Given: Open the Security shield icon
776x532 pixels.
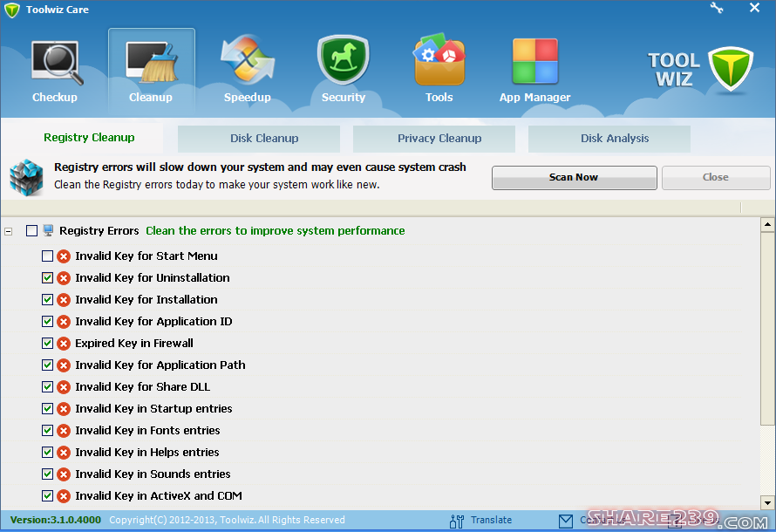Looking at the screenshot, I should coord(343,59).
